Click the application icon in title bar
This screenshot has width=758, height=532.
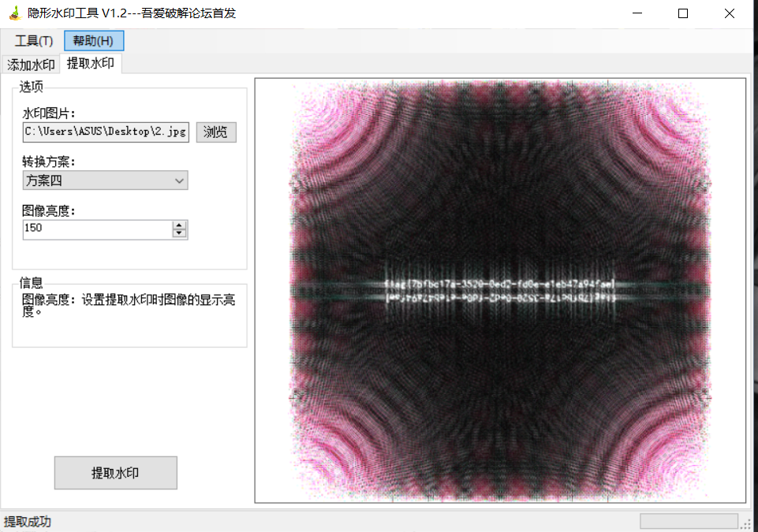tap(16, 13)
